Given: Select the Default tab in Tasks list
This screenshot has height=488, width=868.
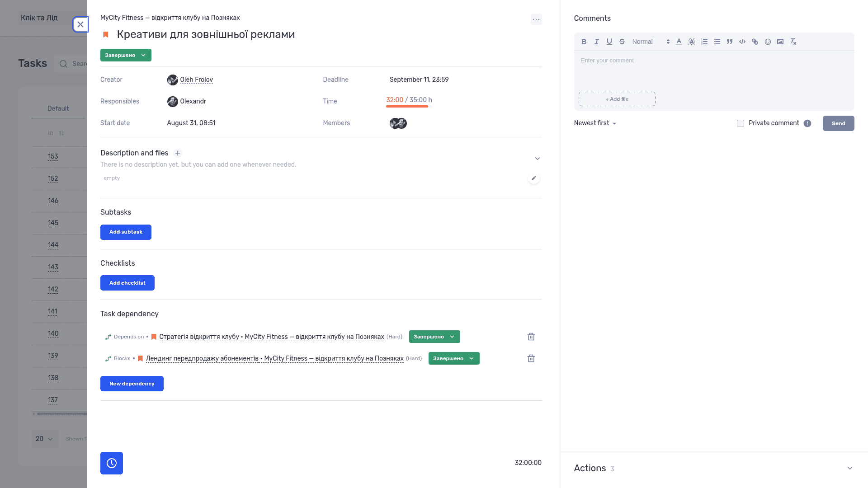Looking at the screenshot, I should click(58, 108).
